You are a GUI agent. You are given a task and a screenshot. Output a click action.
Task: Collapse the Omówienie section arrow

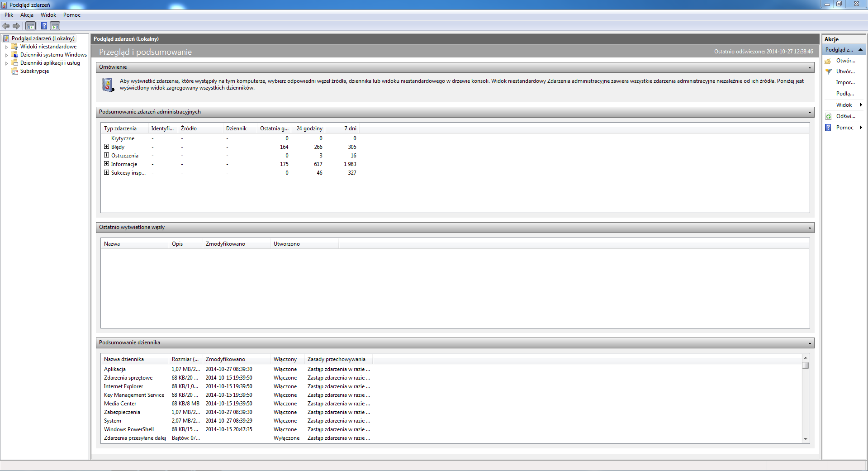coord(810,67)
